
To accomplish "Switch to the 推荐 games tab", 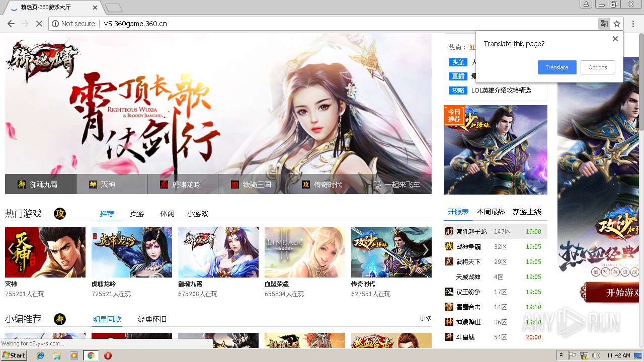I will 107,214.
